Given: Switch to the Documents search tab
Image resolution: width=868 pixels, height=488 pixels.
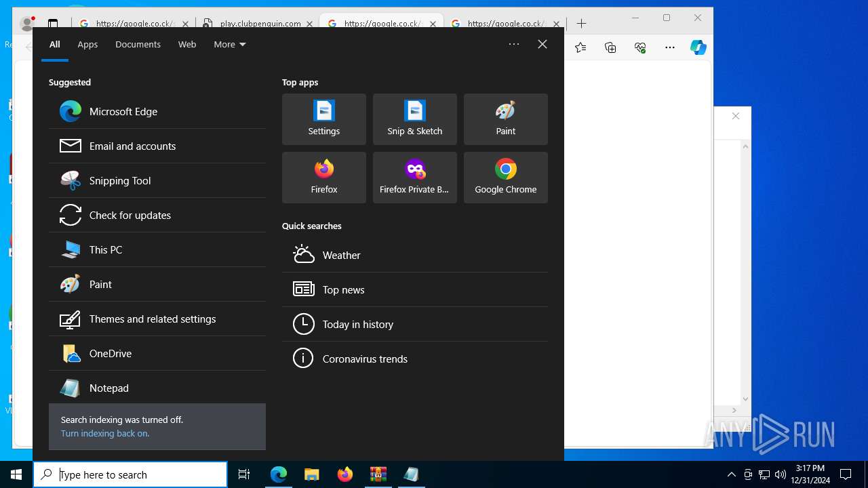Looking at the screenshot, I should tap(138, 44).
